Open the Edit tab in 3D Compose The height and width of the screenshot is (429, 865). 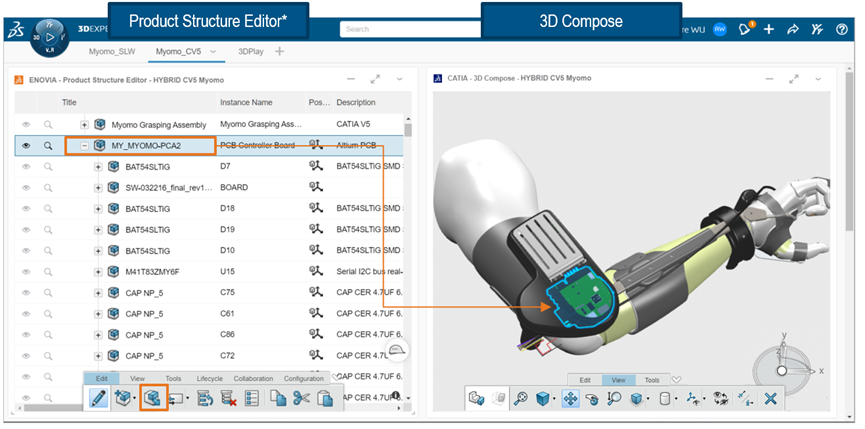585,380
